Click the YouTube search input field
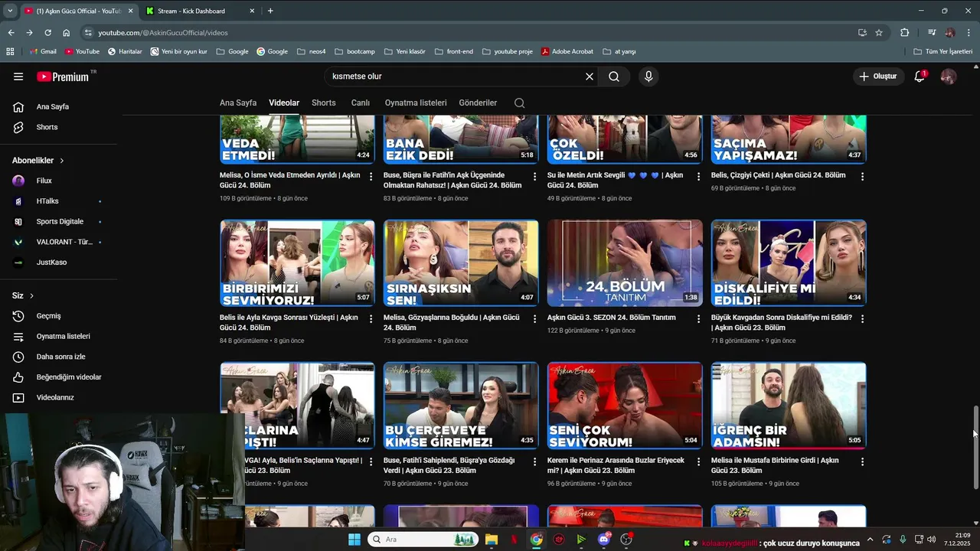The image size is (980, 551). click(x=456, y=77)
